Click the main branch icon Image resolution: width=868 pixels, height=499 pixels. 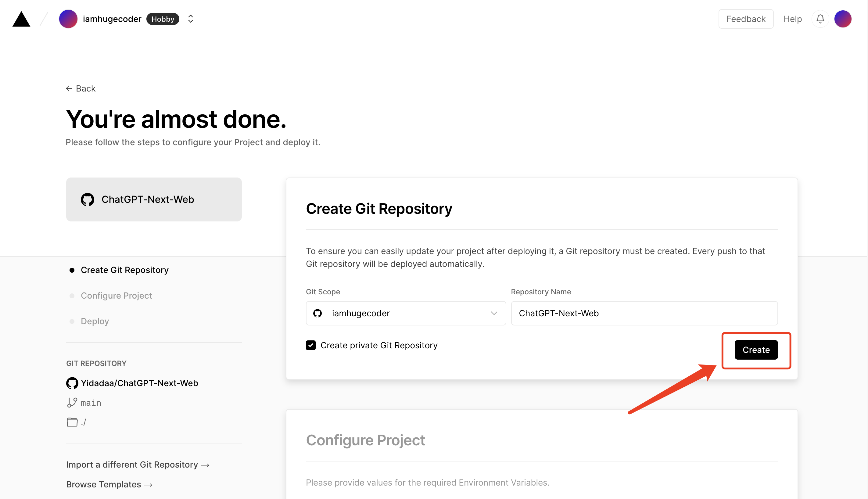72,402
